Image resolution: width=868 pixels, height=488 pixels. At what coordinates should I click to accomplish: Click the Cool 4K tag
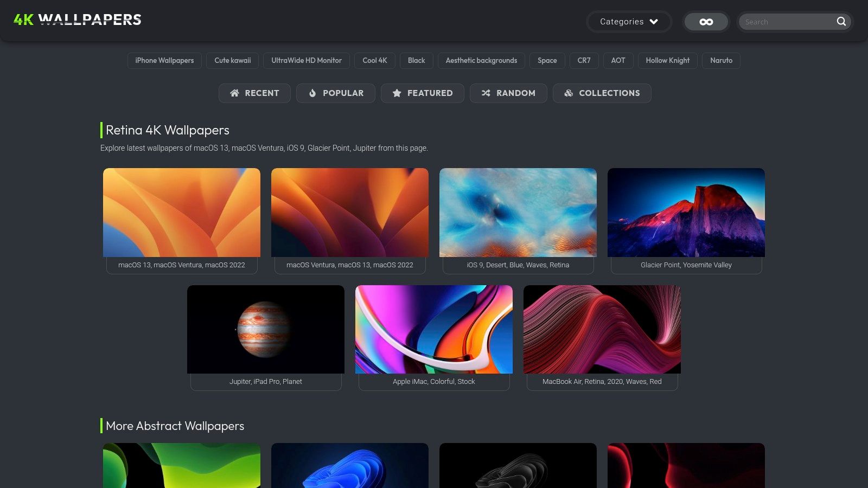[x=375, y=61]
